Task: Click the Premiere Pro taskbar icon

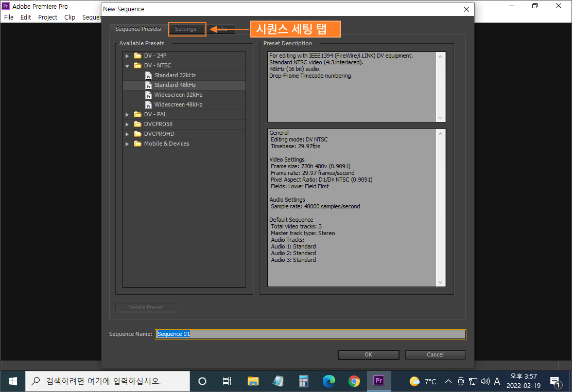Action: tap(379, 381)
